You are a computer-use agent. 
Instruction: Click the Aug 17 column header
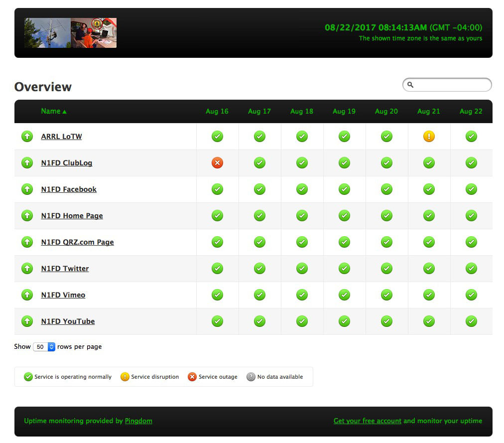point(259,111)
